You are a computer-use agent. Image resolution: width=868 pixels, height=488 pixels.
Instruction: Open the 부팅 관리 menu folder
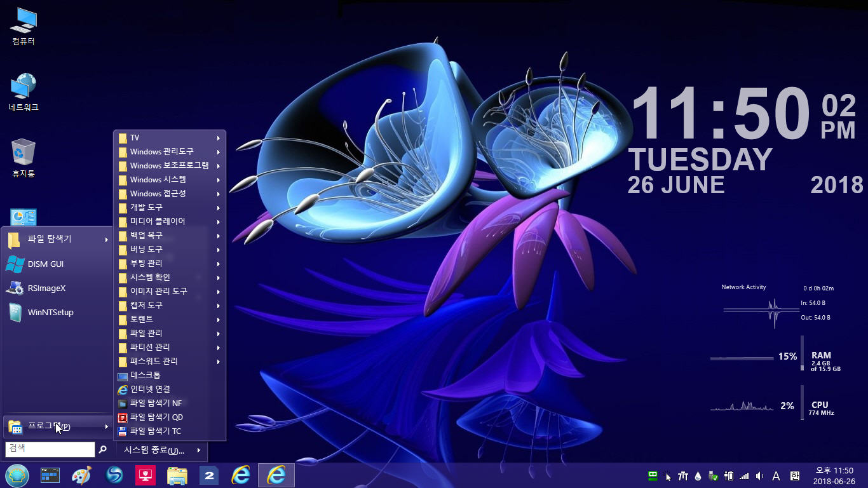pos(169,264)
